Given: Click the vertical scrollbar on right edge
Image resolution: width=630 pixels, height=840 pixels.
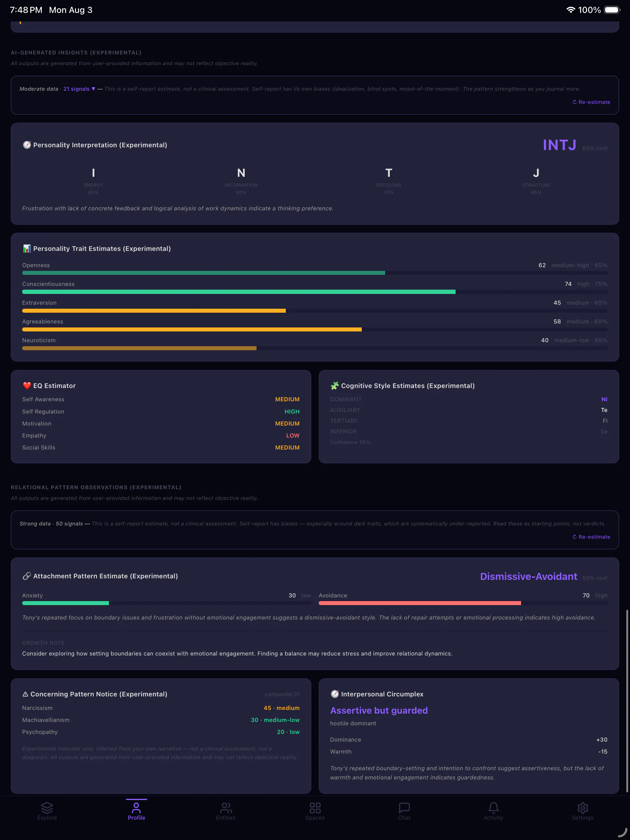Looking at the screenshot, I should point(627,701).
